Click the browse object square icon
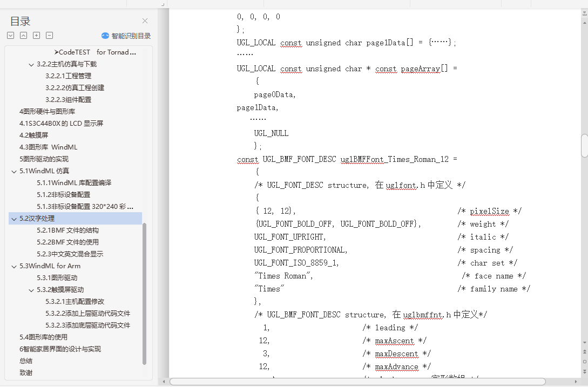This screenshot has width=588, height=387. coord(585,362)
